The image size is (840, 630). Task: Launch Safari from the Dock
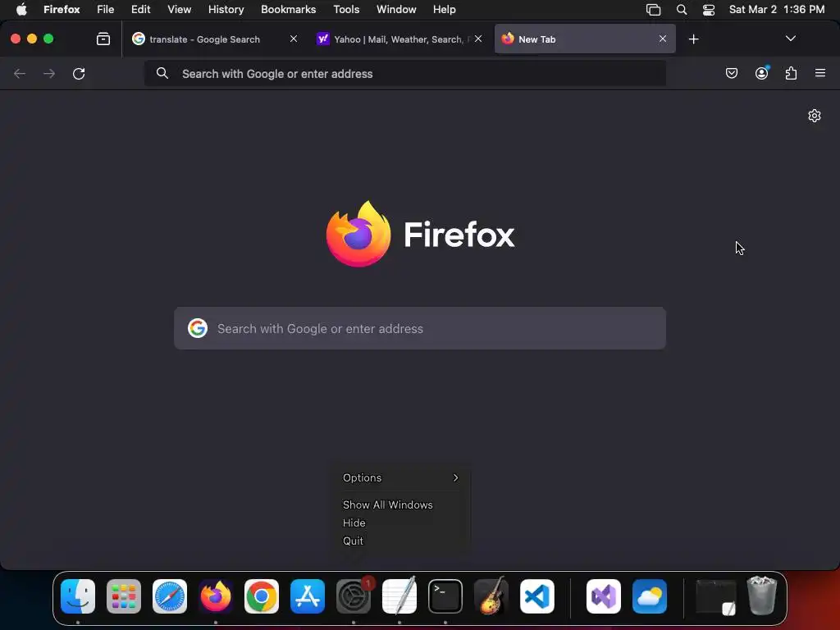pos(170,596)
